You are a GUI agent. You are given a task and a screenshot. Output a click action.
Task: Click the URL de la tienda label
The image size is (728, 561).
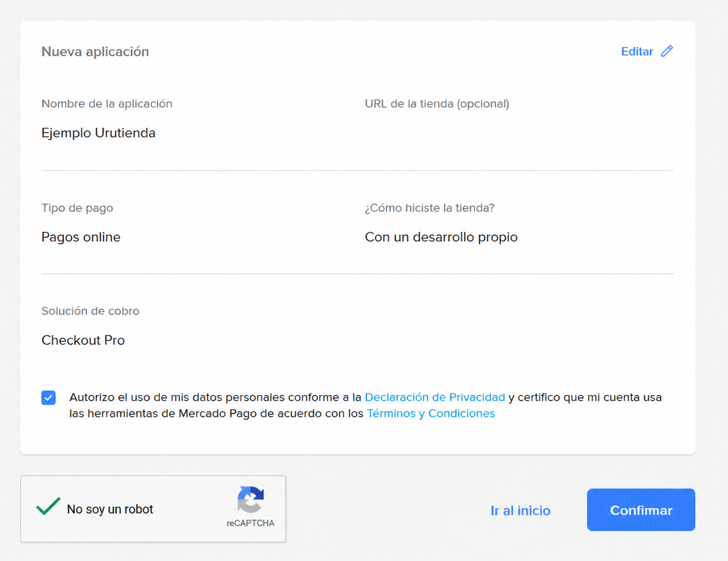(x=437, y=103)
